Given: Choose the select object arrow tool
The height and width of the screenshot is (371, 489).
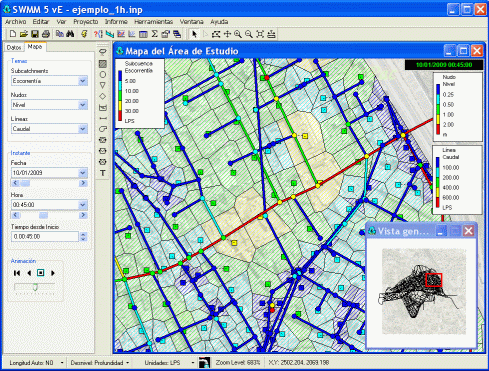Looking at the screenshot, I should pyautogui.click(x=194, y=34).
